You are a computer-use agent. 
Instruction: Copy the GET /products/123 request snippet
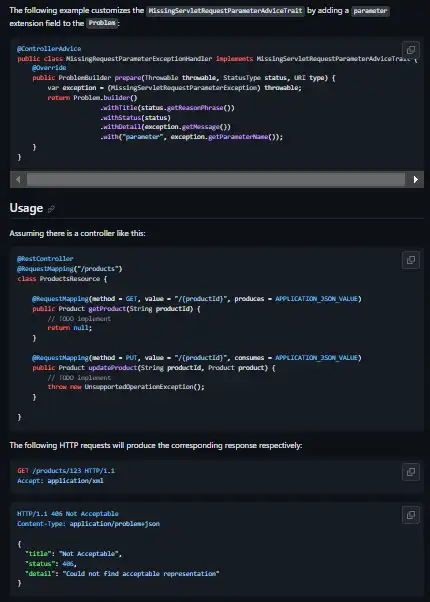(410, 471)
